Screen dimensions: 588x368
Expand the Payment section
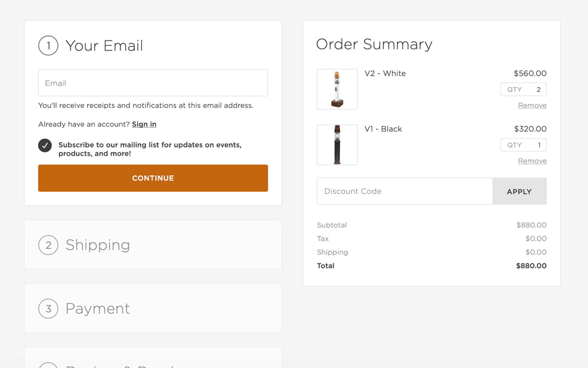point(153,308)
